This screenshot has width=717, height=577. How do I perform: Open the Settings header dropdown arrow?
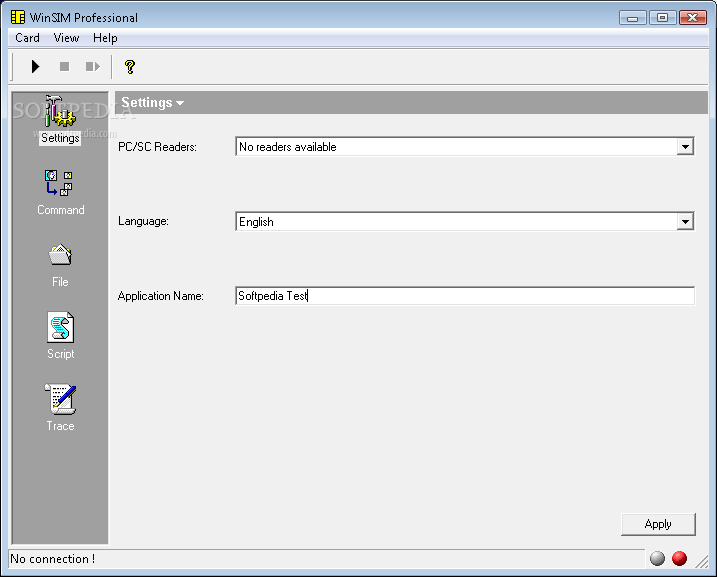point(180,103)
